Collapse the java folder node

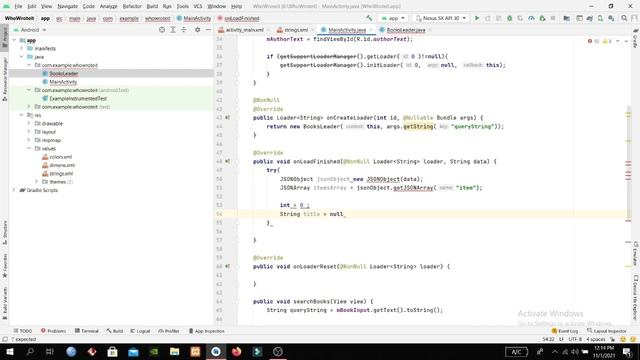22,57
